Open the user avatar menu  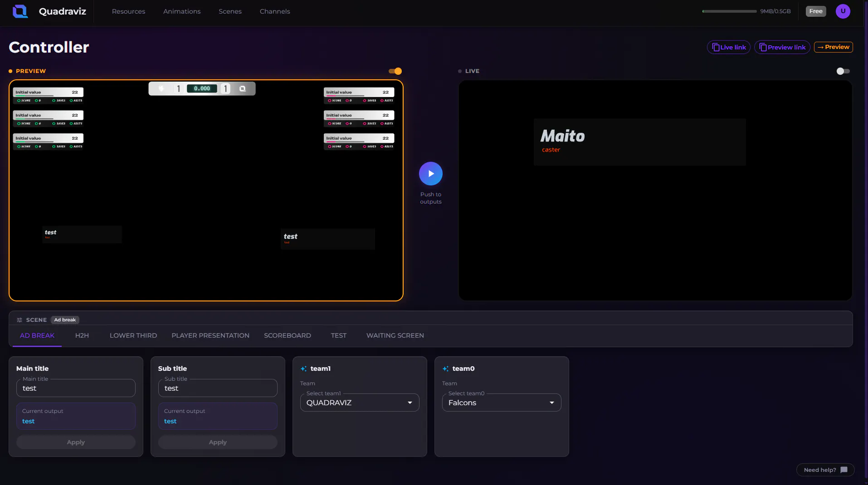(x=843, y=11)
